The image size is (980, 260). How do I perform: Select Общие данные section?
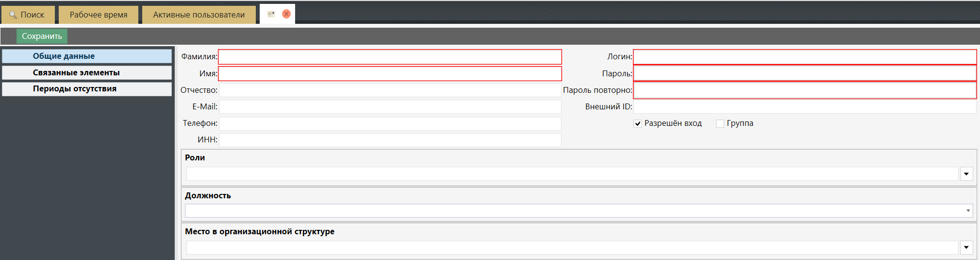click(87, 56)
